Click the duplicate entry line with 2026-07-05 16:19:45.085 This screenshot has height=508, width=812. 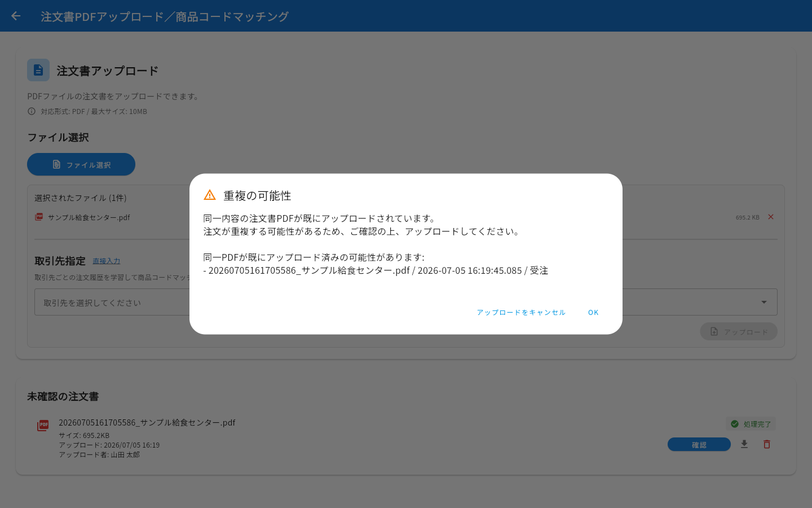tap(376, 270)
